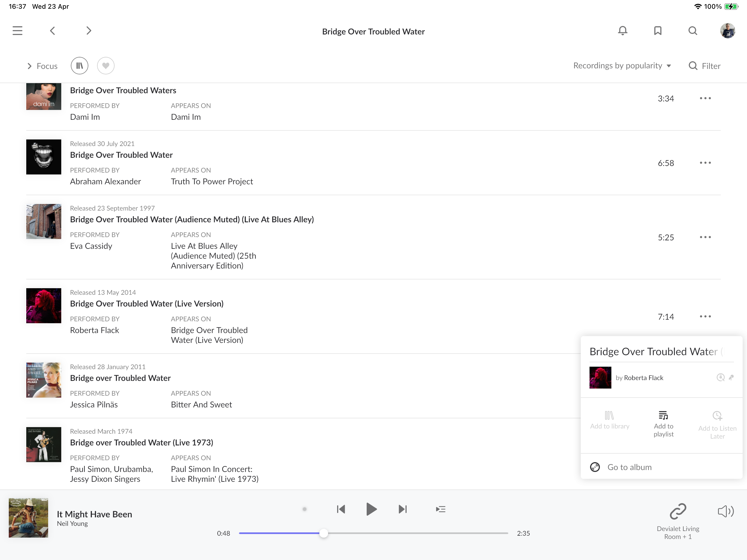The width and height of the screenshot is (747, 560).
Task: Click the signal path dot indicator
Action: coord(304,509)
